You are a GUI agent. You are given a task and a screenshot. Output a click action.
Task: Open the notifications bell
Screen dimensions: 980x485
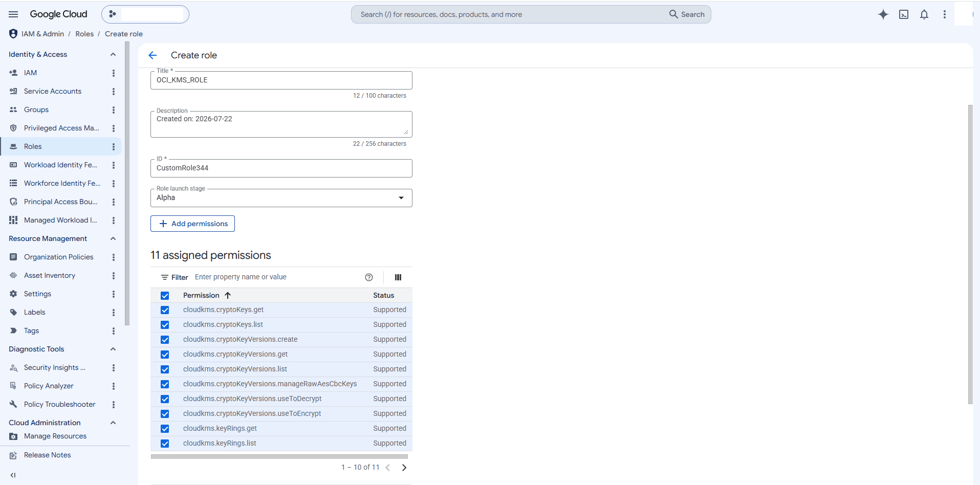924,14
